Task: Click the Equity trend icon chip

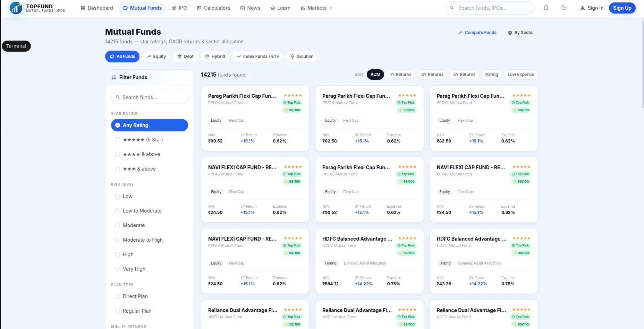Action: 149,57
